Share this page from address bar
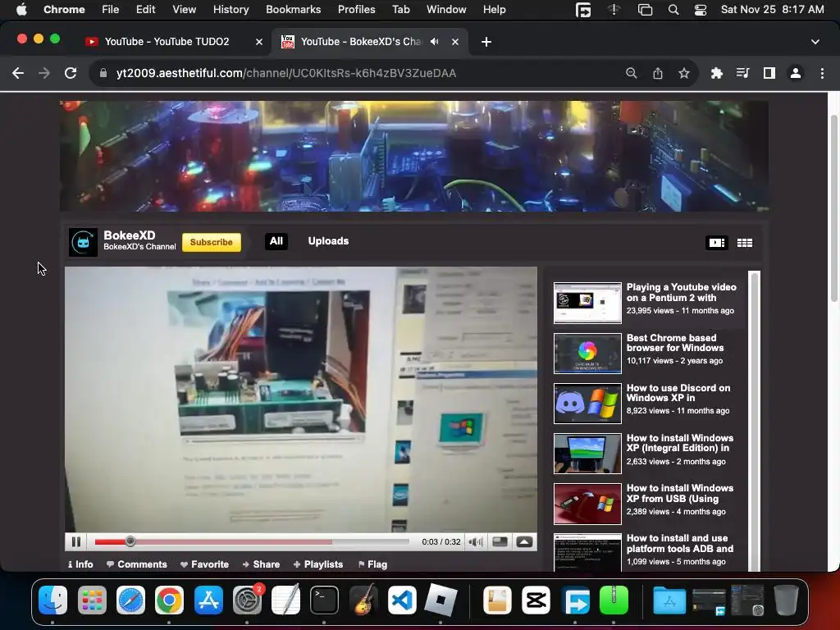This screenshot has width=840, height=630. pyautogui.click(x=658, y=73)
